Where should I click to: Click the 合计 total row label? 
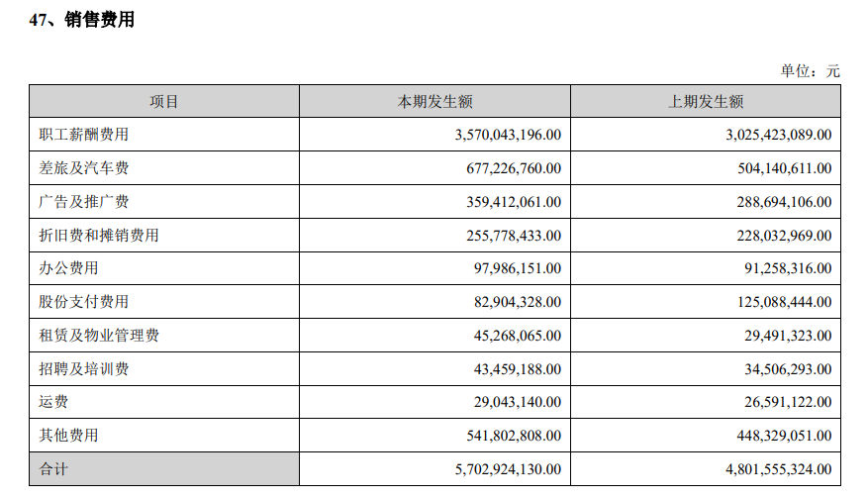[53, 469]
